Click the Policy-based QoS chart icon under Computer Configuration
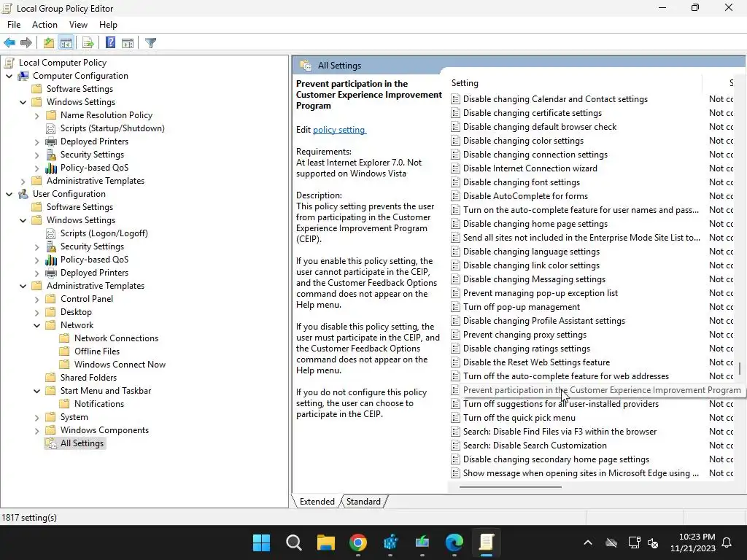This screenshot has height=560, width=747. coord(51,168)
